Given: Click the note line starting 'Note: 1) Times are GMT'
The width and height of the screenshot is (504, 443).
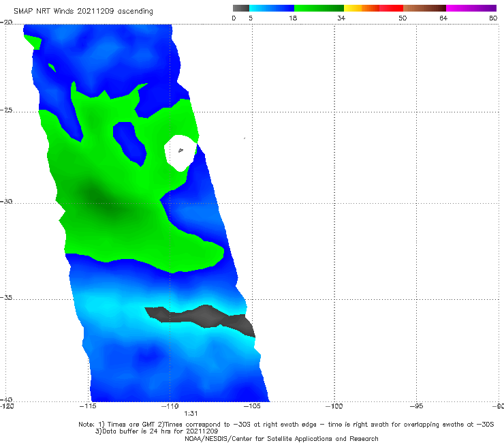Looking at the screenshot, I should click(x=286, y=425).
